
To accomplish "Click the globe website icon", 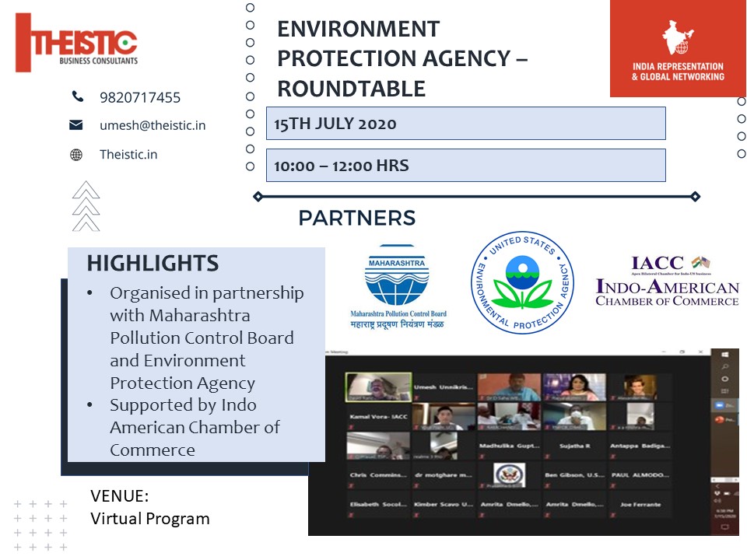I will 76,155.
